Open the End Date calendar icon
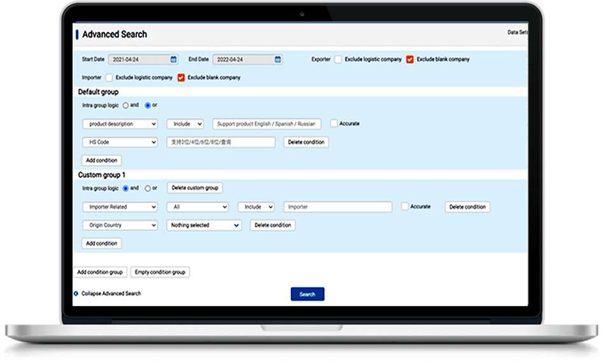The width and height of the screenshot is (603, 364). point(278,59)
